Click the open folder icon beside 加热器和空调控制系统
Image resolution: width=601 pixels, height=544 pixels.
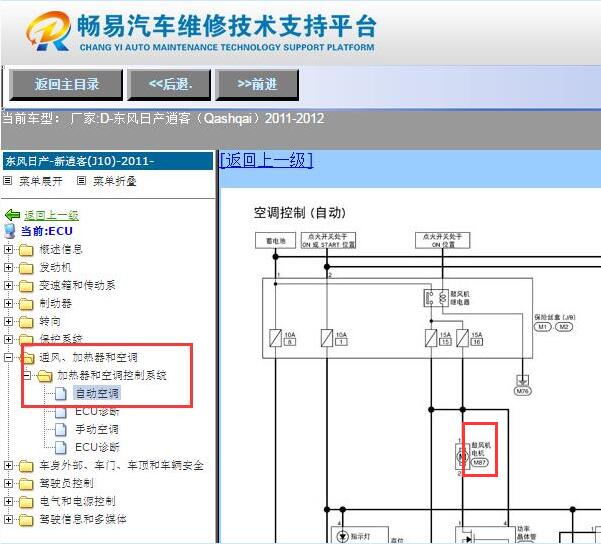pos(44,376)
